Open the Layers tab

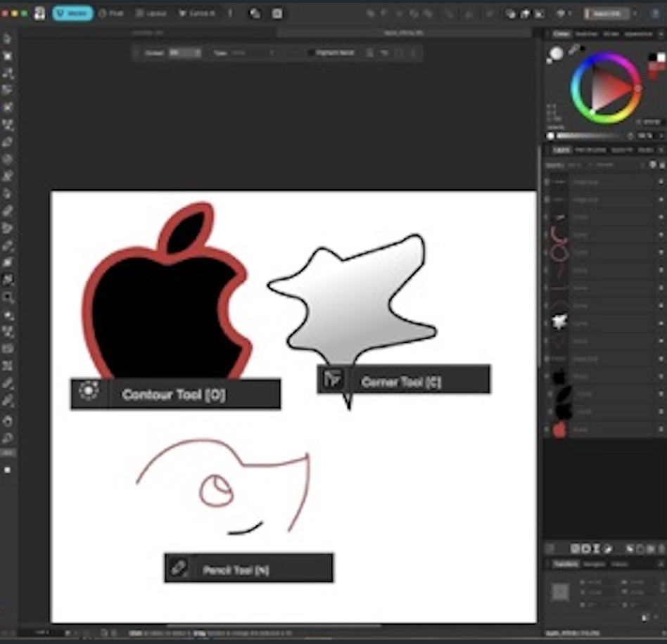coord(561,150)
